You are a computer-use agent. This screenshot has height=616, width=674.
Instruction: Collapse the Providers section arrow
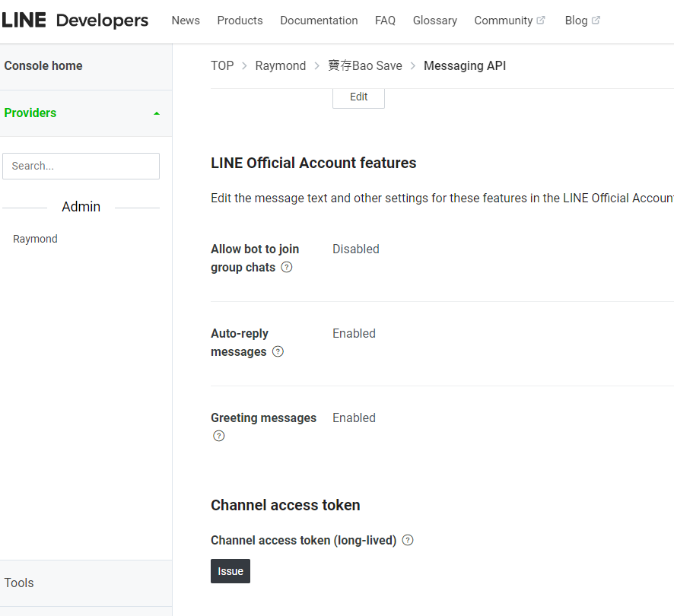(x=157, y=113)
